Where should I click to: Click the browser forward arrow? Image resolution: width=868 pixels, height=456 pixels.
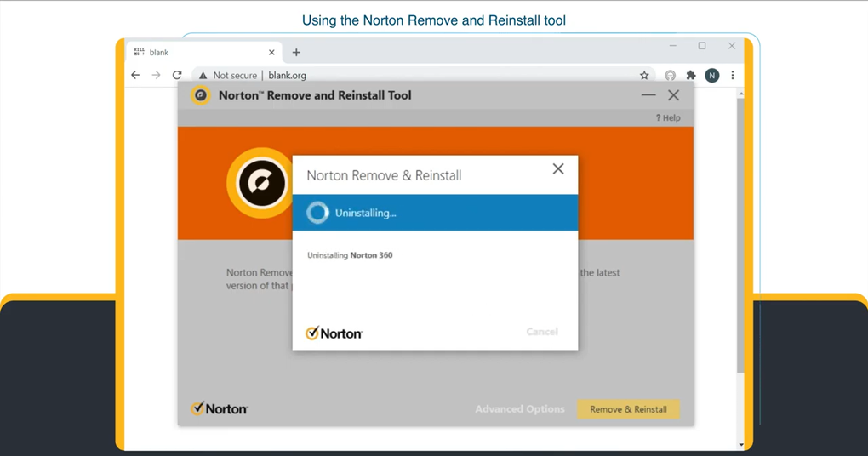[156, 75]
